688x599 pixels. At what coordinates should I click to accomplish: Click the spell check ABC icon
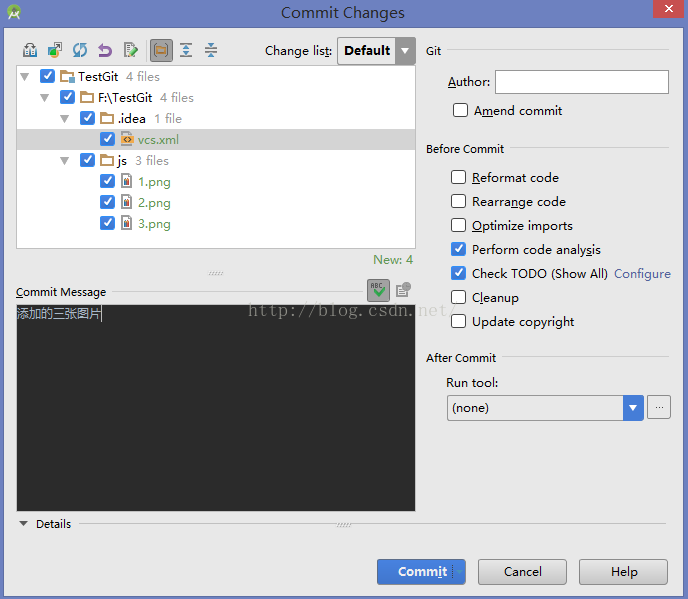pos(378,290)
